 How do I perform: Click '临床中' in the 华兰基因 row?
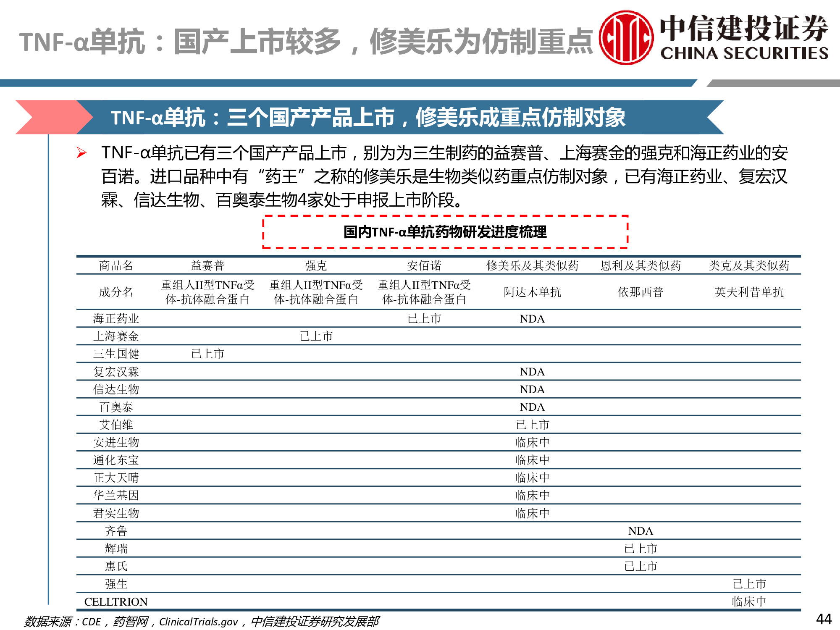pos(533,495)
